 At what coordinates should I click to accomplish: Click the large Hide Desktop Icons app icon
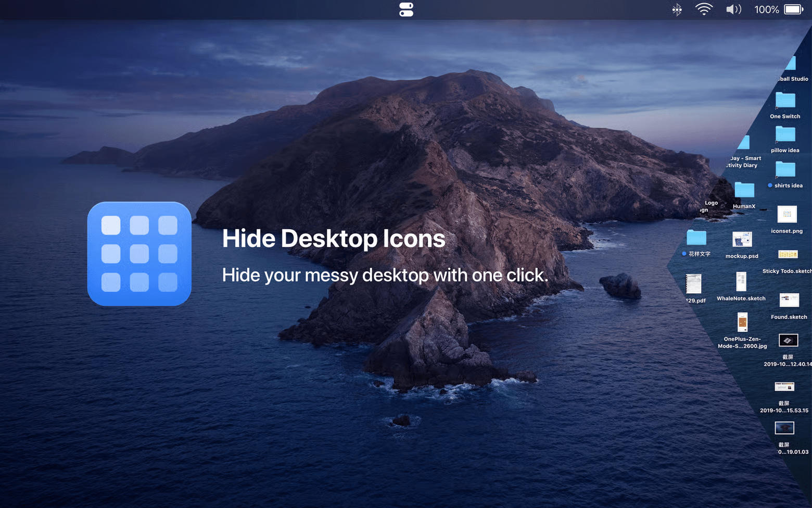tap(139, 254)
